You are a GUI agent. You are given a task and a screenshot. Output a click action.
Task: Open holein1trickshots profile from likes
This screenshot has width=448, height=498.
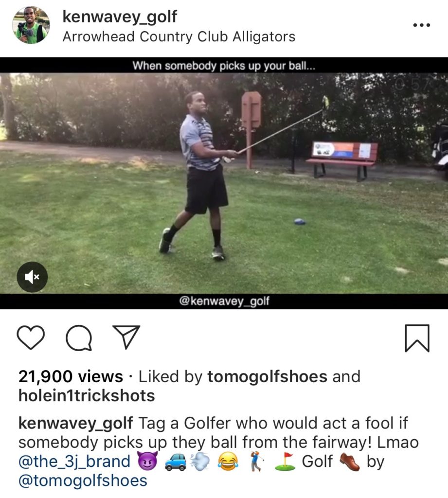(87, 395)
